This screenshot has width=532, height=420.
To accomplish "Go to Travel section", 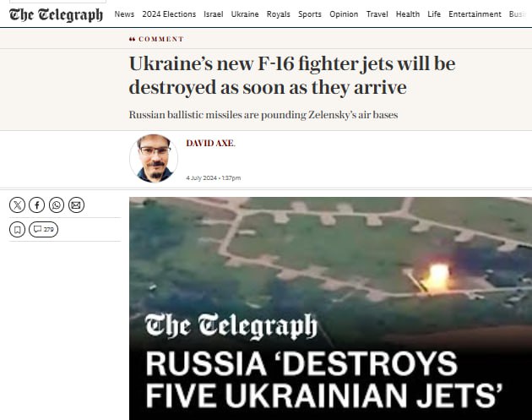I will click(377, 14).
